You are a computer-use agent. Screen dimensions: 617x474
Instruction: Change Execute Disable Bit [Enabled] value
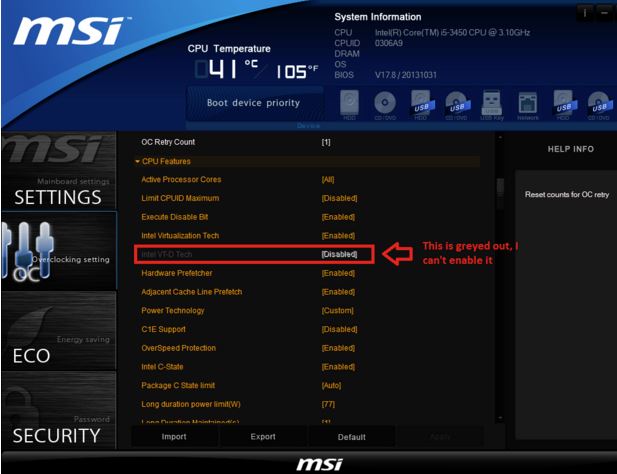click(338, 217)
